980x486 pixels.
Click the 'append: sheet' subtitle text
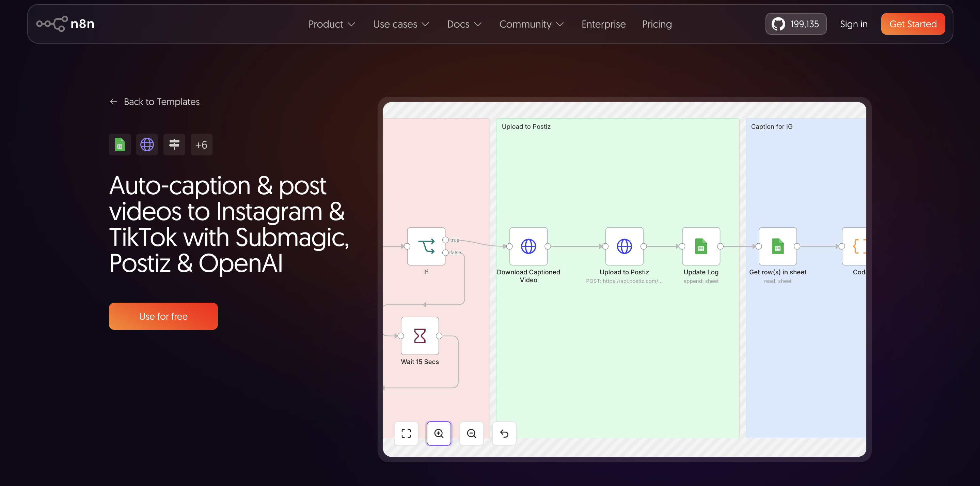(x=701, y=281)
